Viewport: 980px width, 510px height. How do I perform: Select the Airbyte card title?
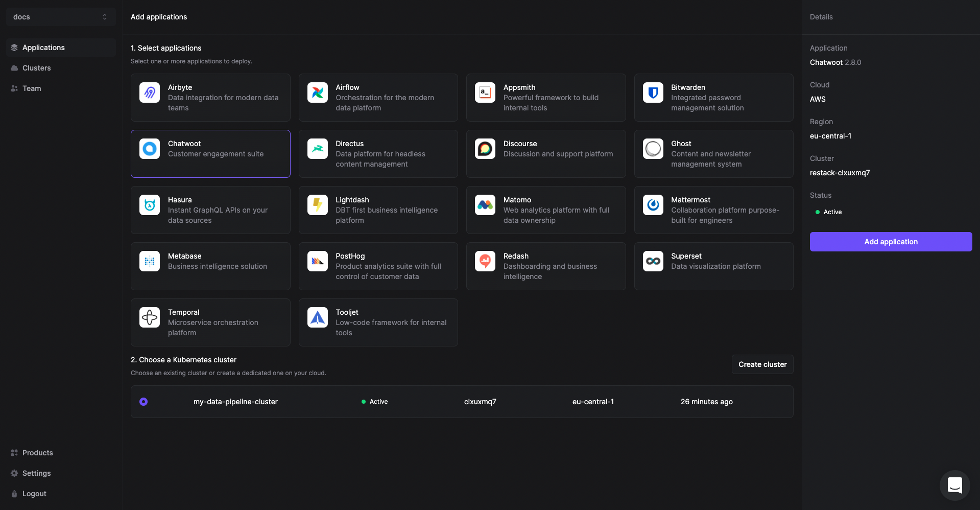pyautogui.click(x=180, y=87)
